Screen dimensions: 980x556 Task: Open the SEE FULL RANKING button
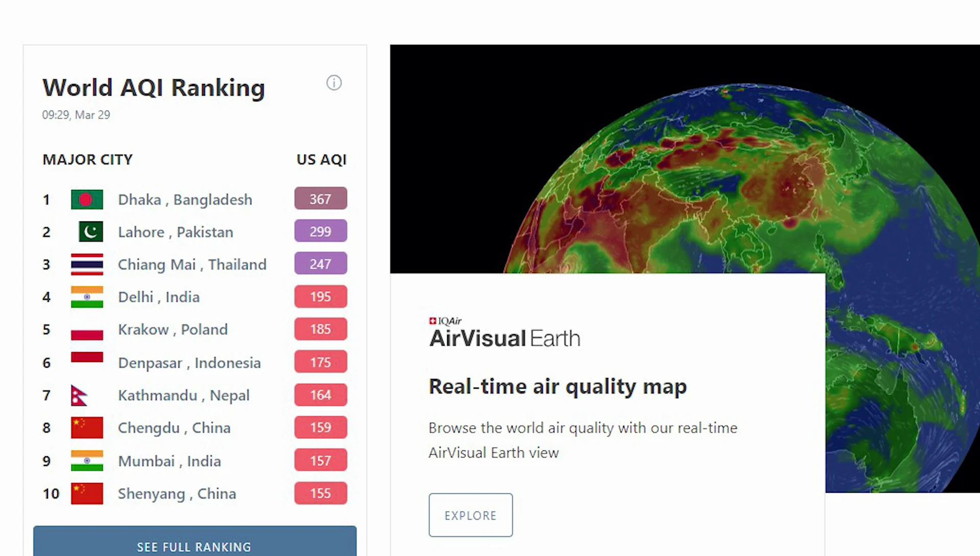195,541
